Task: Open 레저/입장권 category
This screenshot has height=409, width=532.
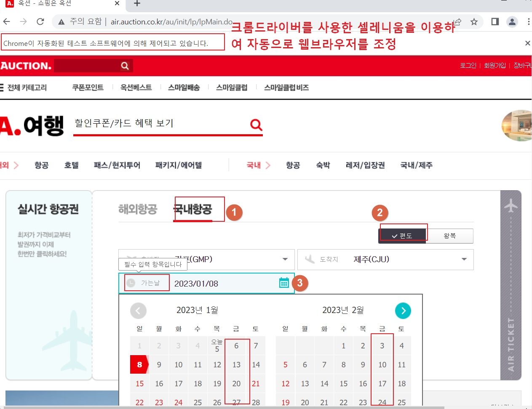Action: tap(365, 165)
